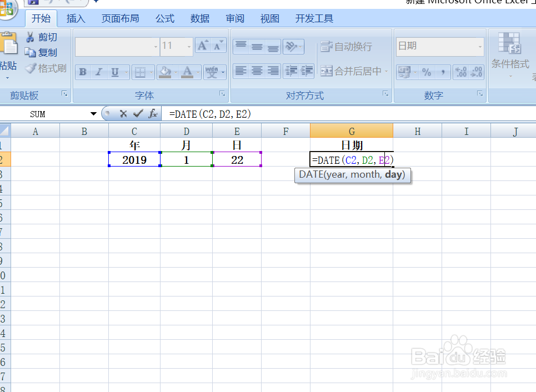Switch to the 页面布局 tab
This screenshot has height=392, width=536.
tap(121, 18)
